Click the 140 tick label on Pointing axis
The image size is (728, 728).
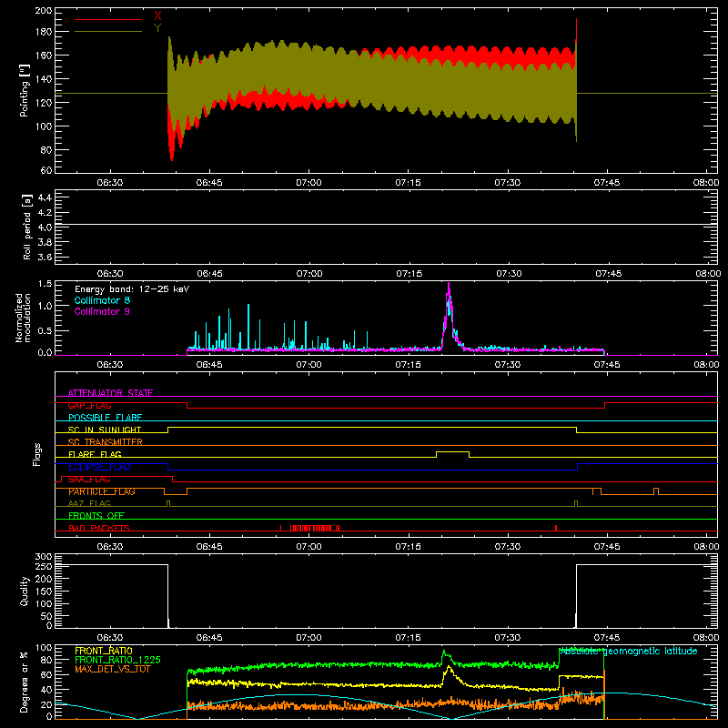coord(43,79)
